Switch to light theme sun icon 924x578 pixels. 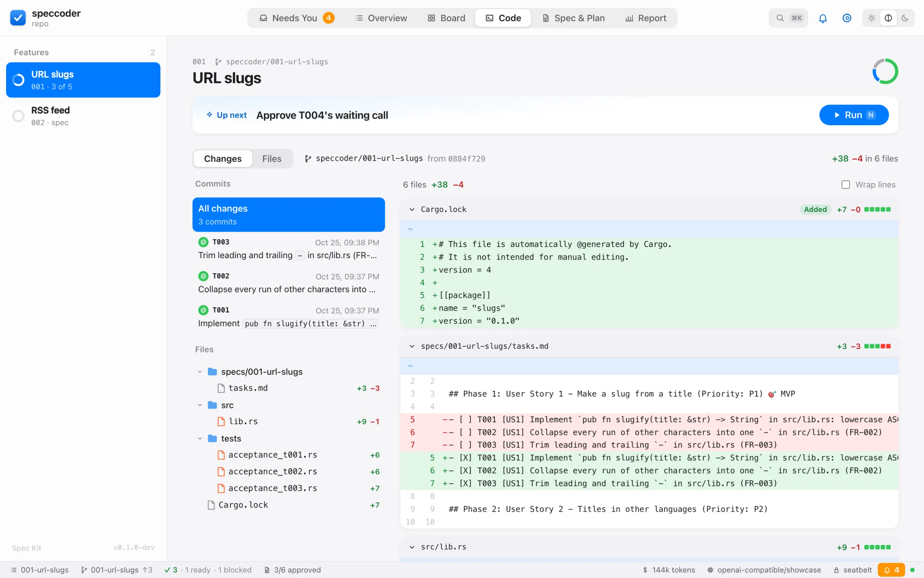[x=872, y=18]
